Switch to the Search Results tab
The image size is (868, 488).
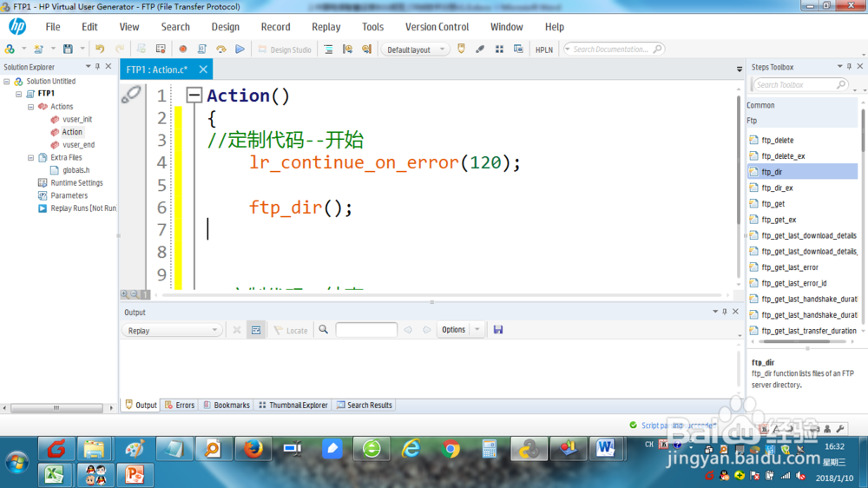pyautogui.click(x=365, y=405)
